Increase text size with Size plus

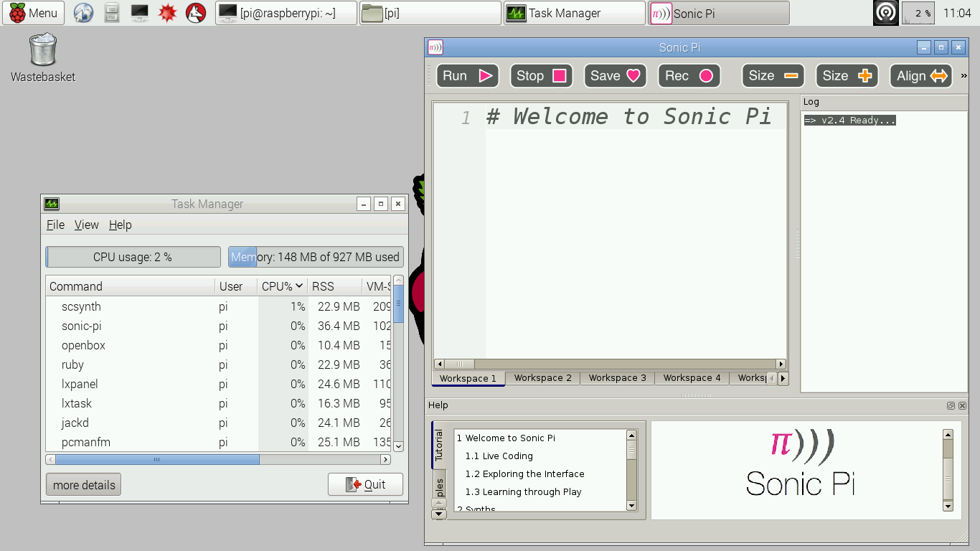click(847, 76)
